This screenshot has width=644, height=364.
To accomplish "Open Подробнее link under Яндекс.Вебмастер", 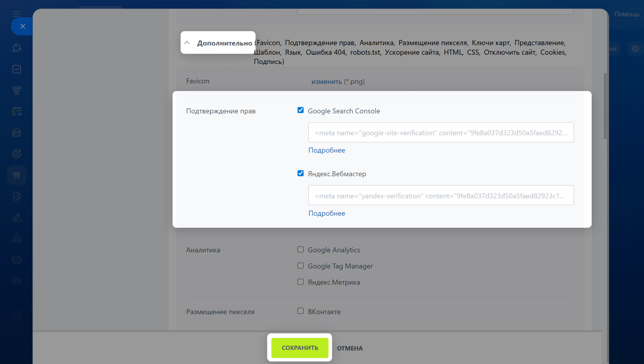I will (x=327, y=213).
